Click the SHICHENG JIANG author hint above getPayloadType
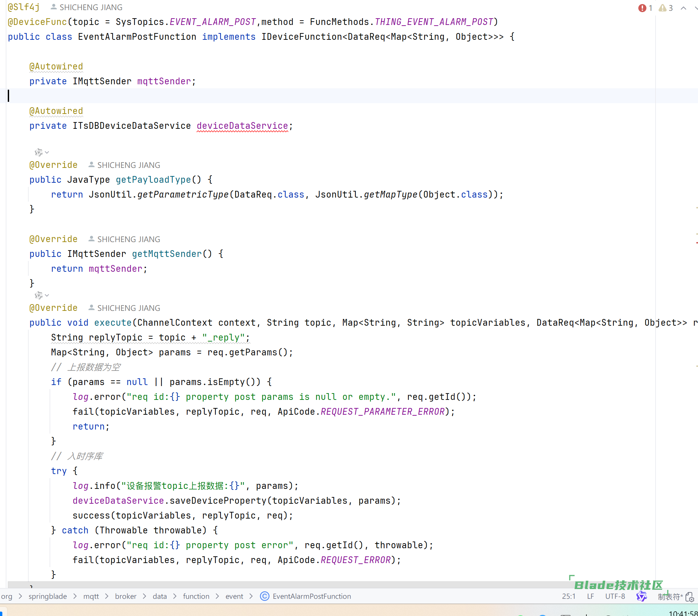This screenshot has width=698, height=616. tap(128, 165)
